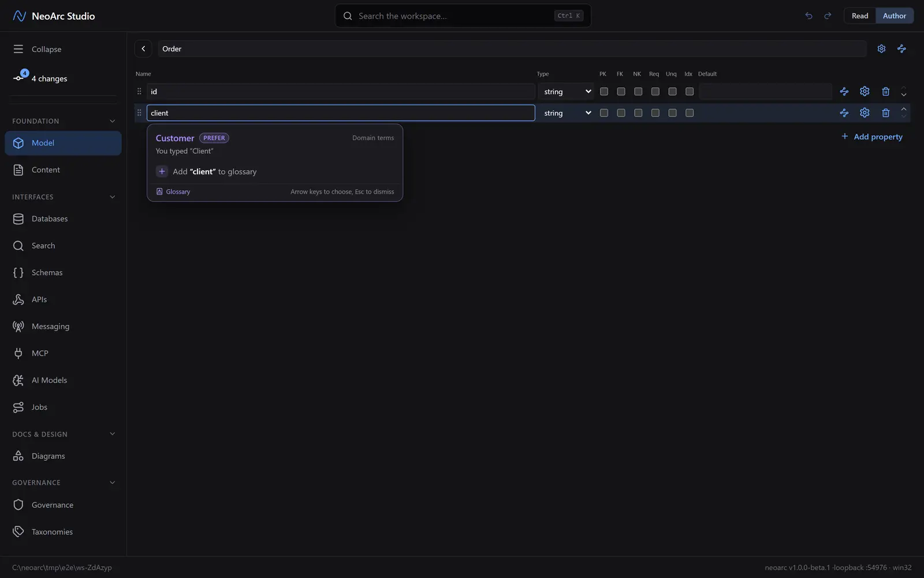Open Order entity settings gear icon
The image size is (924, 578).
tap(881, 49)
